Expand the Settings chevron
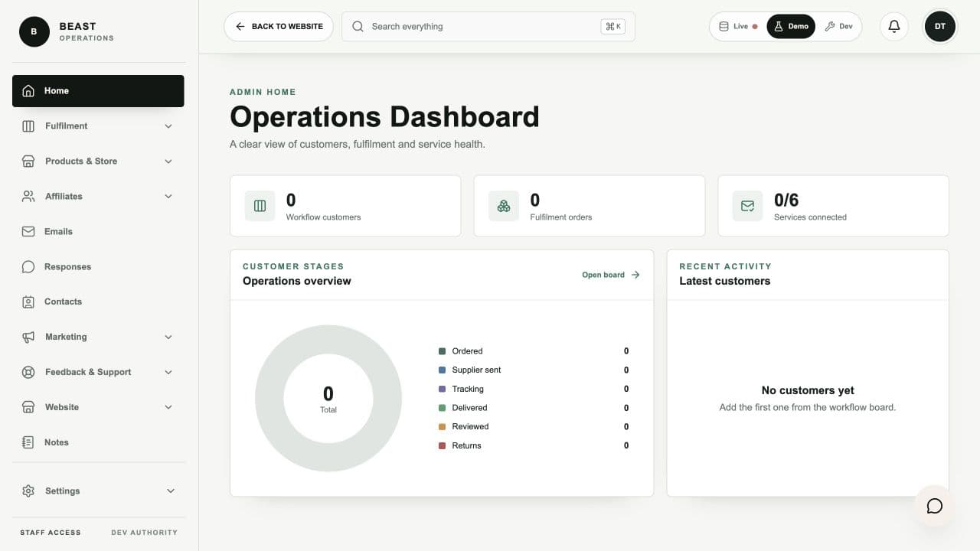980x551 pixels. [171, 491]
